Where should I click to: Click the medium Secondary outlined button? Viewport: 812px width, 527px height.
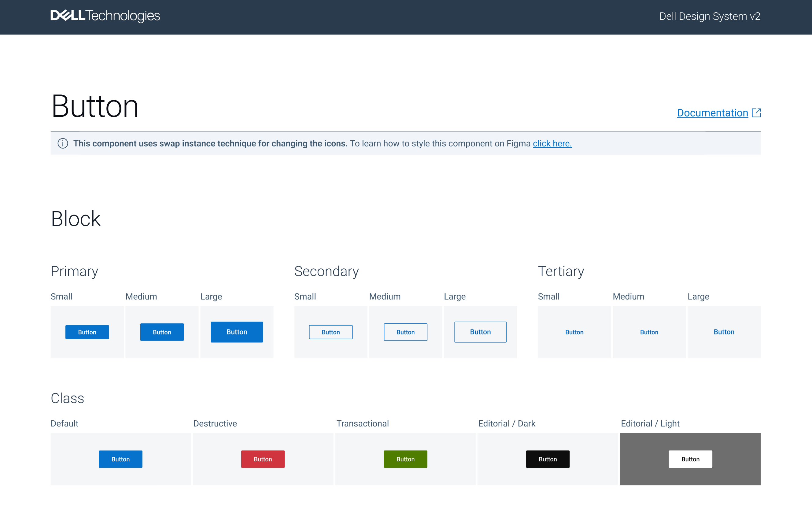(405, 332)
